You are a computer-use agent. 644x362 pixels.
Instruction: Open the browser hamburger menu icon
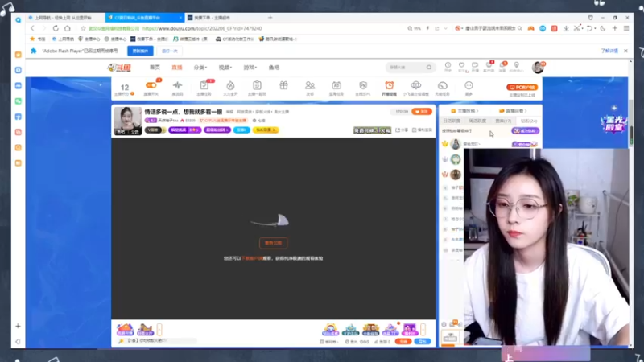pyautogui.click(x=626, y=28)
